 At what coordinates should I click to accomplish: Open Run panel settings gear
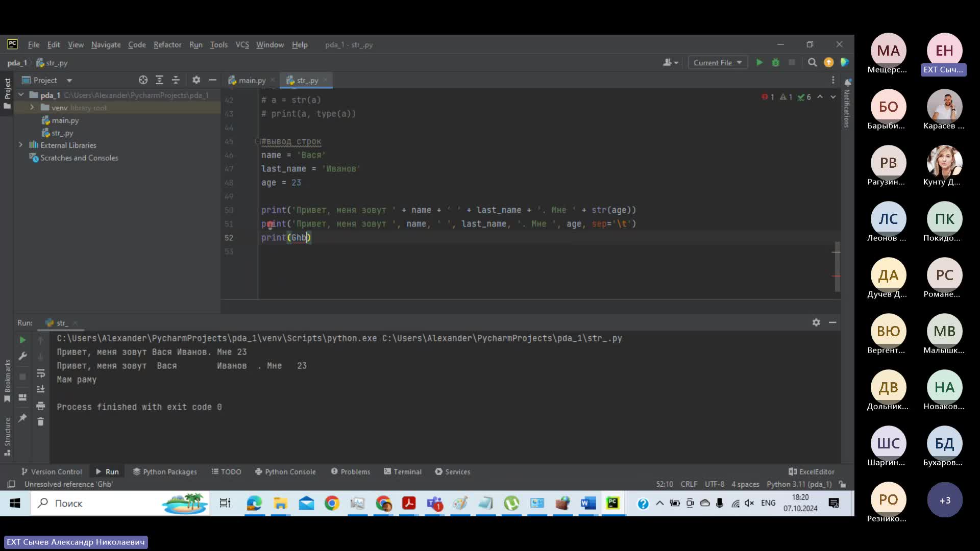point(816,322)
